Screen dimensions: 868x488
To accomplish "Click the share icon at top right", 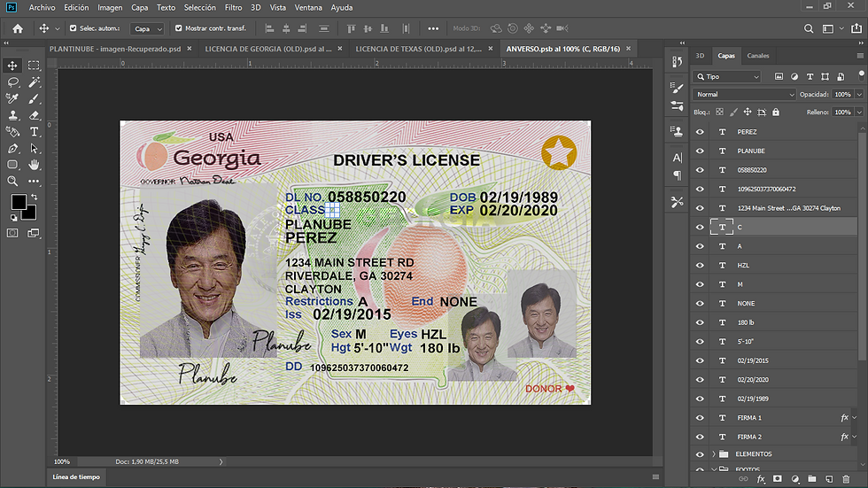I will (x=856, y=28).
